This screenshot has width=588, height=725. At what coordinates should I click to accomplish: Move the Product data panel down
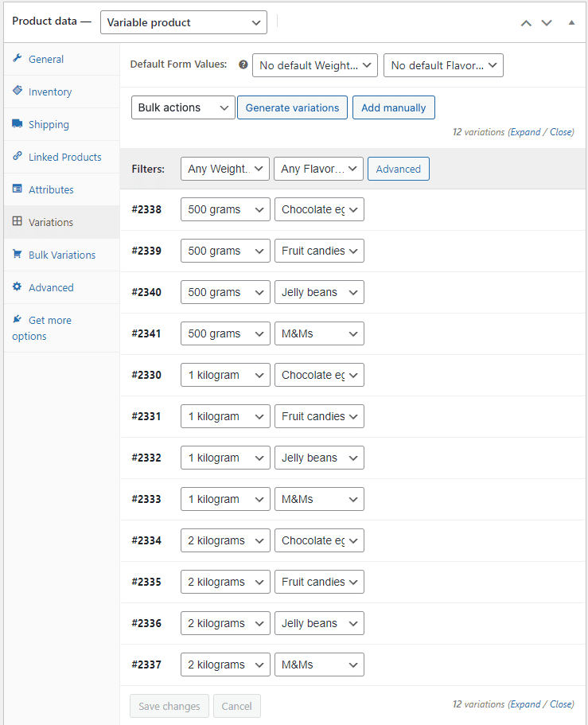(547, 23)
